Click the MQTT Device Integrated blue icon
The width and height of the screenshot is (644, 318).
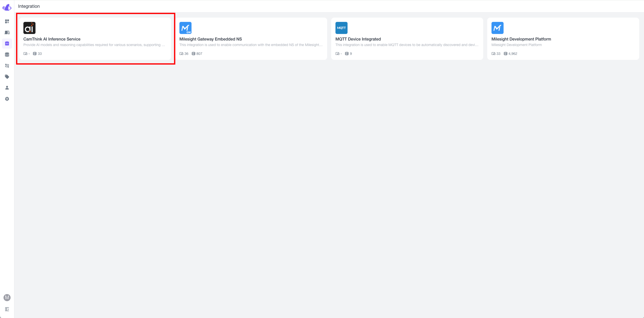pos(341,28)
